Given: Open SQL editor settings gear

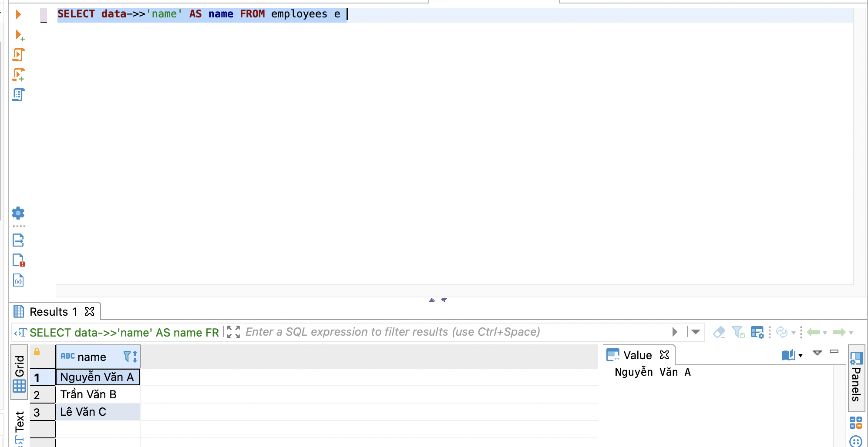Looking at the screenshot, I should (x=18, y=213).
